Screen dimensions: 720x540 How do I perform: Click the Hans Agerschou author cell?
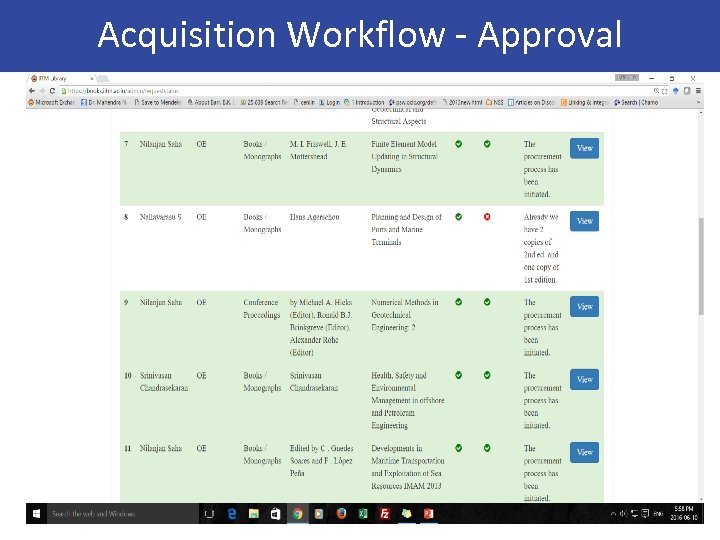315,217
